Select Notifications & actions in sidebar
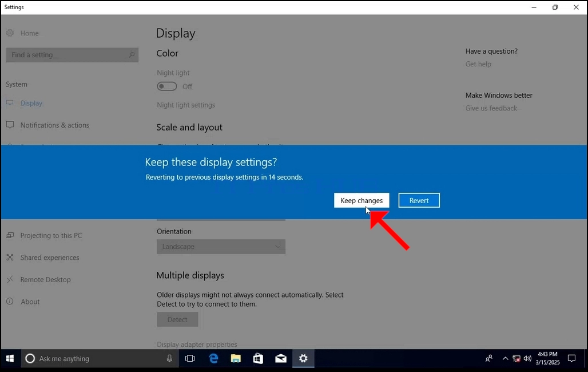Screen dimensions: 588x372 click(54, 125)
